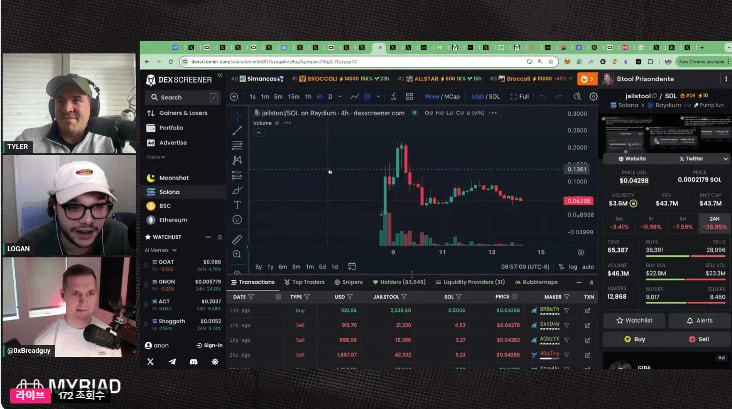Viewport: 732px width, 409px height.
Task: Select the 24H price change period
Action: pyautogui.click(x=714, y=223)
